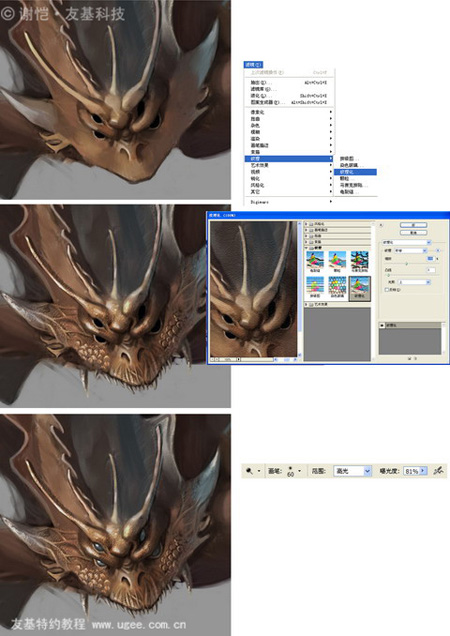Screen dimensions: 450x636
Task: Toggle the Invert checkbox in texture settings
Action: click(386, 290)
